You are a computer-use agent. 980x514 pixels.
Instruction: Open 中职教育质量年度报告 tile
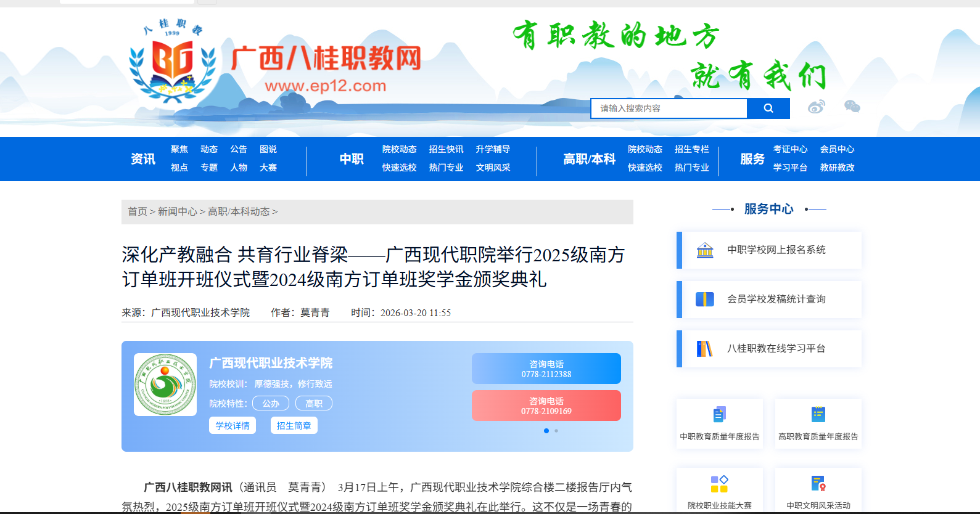(x=720, y=423)
